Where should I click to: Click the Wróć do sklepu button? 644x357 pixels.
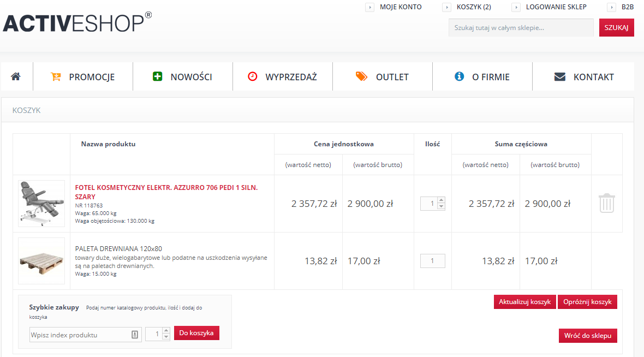click(588, 336)
